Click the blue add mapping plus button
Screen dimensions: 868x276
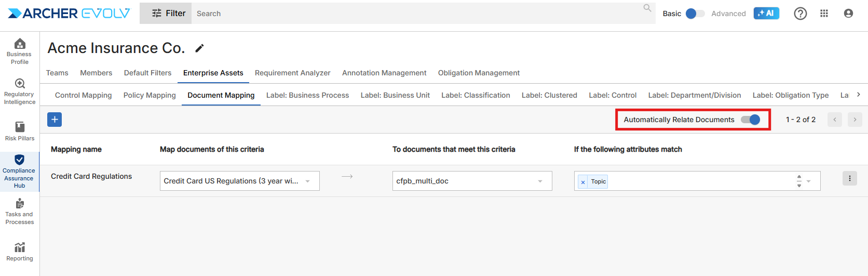click(55, 120)
